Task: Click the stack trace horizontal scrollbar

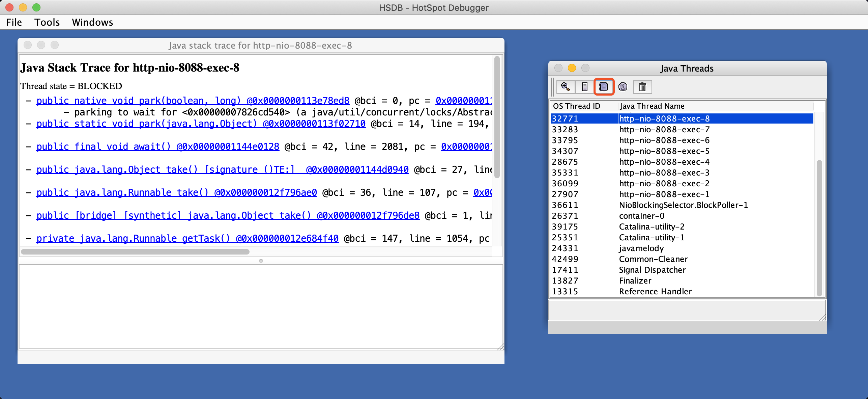Action: tap(135, 252)
